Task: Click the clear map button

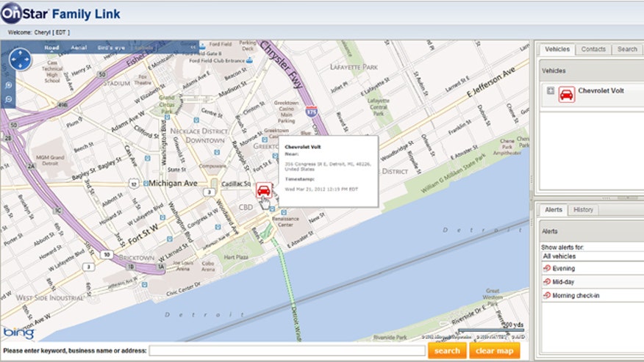Action: pos(495,351)
